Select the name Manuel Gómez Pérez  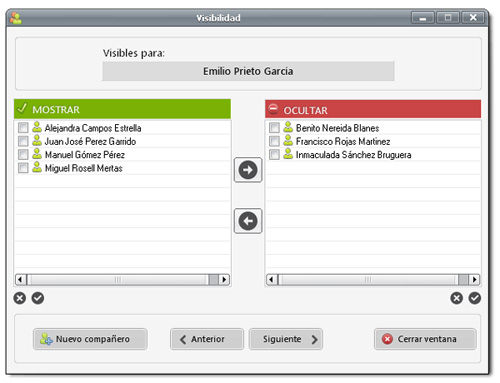click(x=85, y=155)
